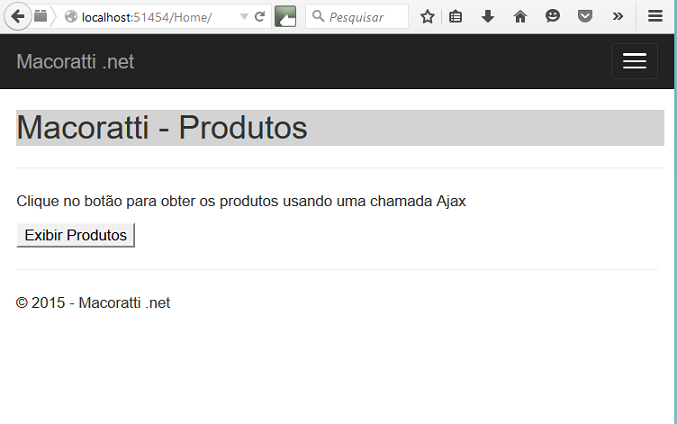
Task: Click the Exibir Produtos button
Action: (x=76, y=235)
